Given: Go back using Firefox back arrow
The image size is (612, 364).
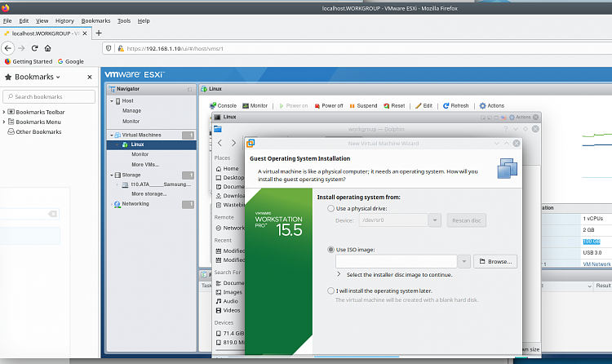Looking at the screenshot, I should tap(8, 48).
